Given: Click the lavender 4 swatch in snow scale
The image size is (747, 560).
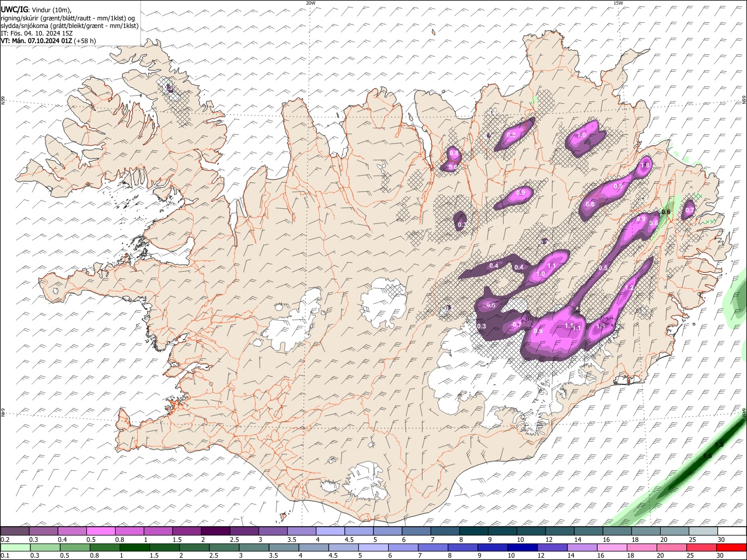Looking at the screenshot, I should pyautogui.click(x=329, y=531).
